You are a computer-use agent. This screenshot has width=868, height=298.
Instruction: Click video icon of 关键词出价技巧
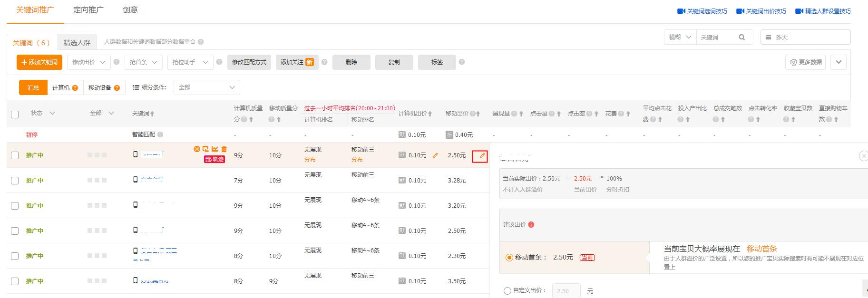740,11
